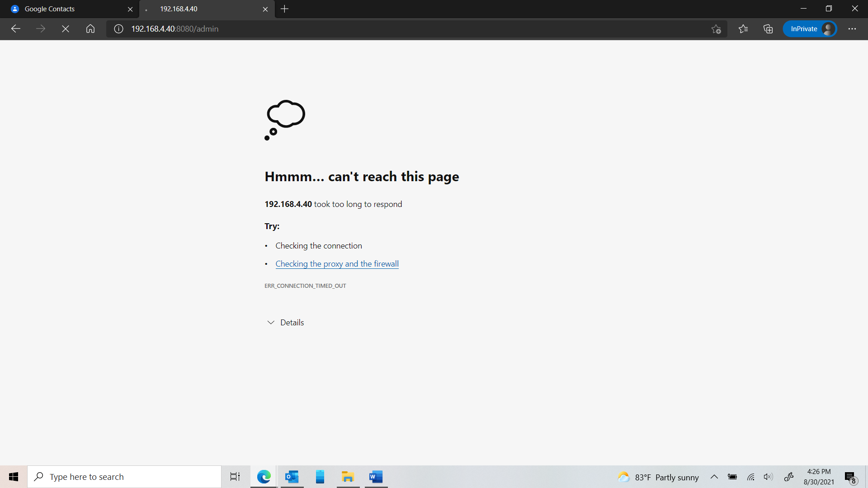Add this page to favorites
This screenshot has height=488, width=868.
click(716, 29)
